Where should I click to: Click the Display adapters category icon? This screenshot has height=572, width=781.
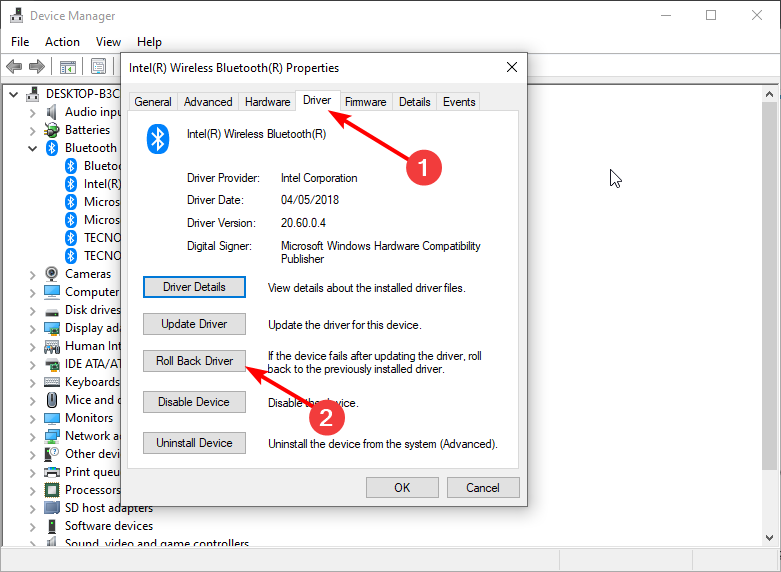(52, 328)
